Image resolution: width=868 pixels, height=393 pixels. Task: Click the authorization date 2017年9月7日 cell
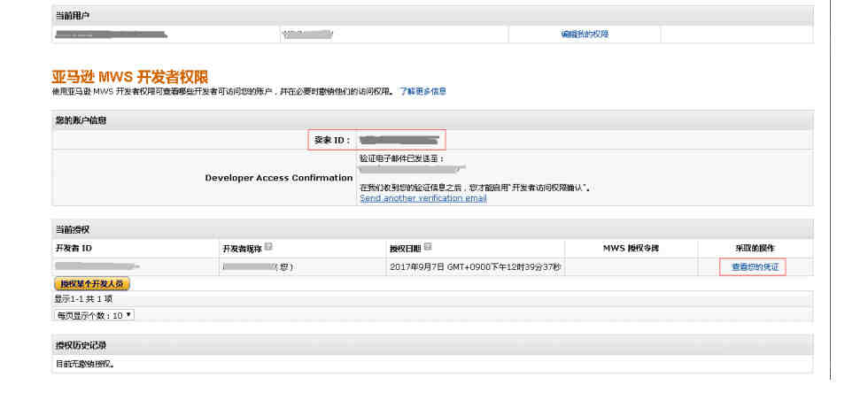pyautogui.click(x=476, y=266)
